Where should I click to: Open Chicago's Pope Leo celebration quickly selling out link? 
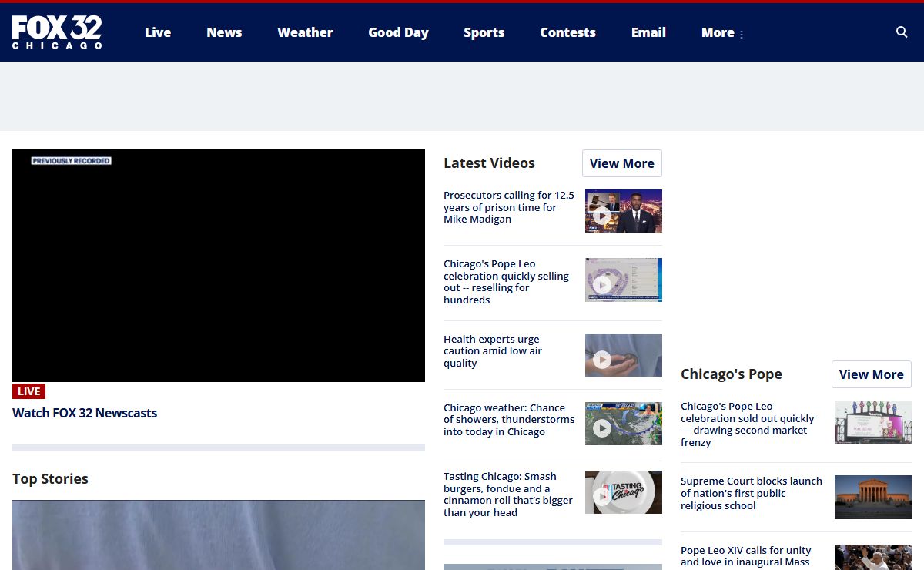[x=507, y=282]
